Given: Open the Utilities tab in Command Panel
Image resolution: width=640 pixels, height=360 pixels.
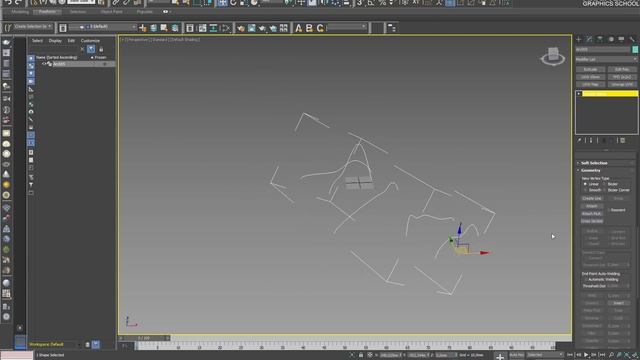Looking at the screenshot, I should click(632, 39).
